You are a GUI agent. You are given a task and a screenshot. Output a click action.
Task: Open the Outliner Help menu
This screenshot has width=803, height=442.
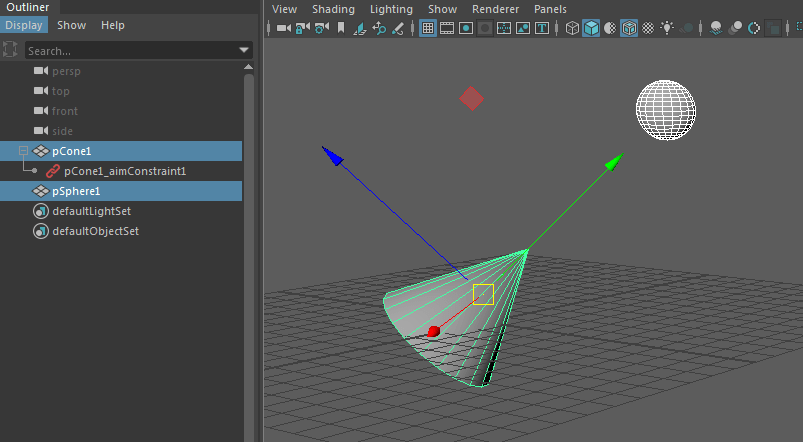click(113, 25)
